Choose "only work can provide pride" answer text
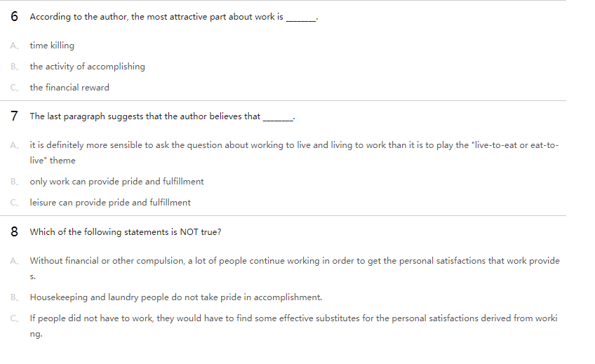Viewport: 595px width, 364px height. point(116,182)
